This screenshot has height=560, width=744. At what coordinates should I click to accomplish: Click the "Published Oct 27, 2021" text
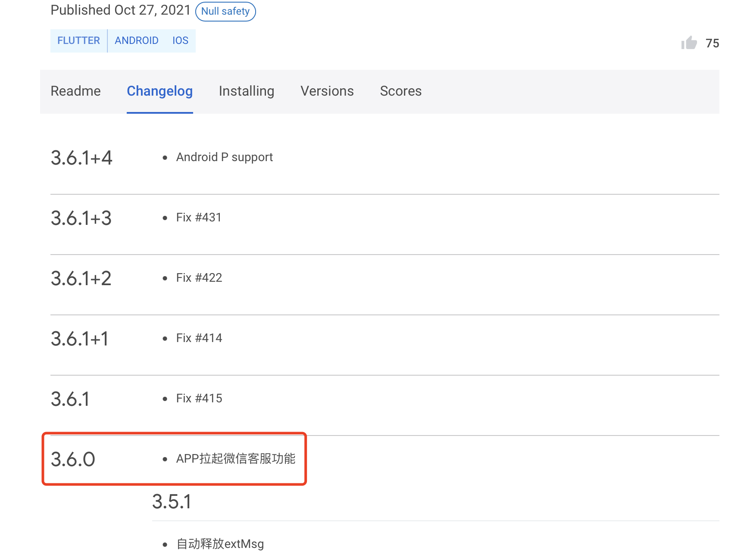coord(121,10)
